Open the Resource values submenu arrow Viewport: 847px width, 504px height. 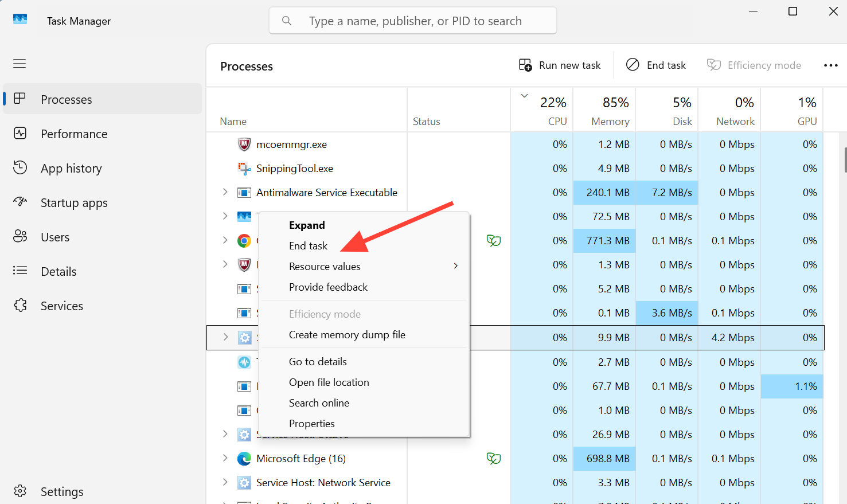coord(456,266)
